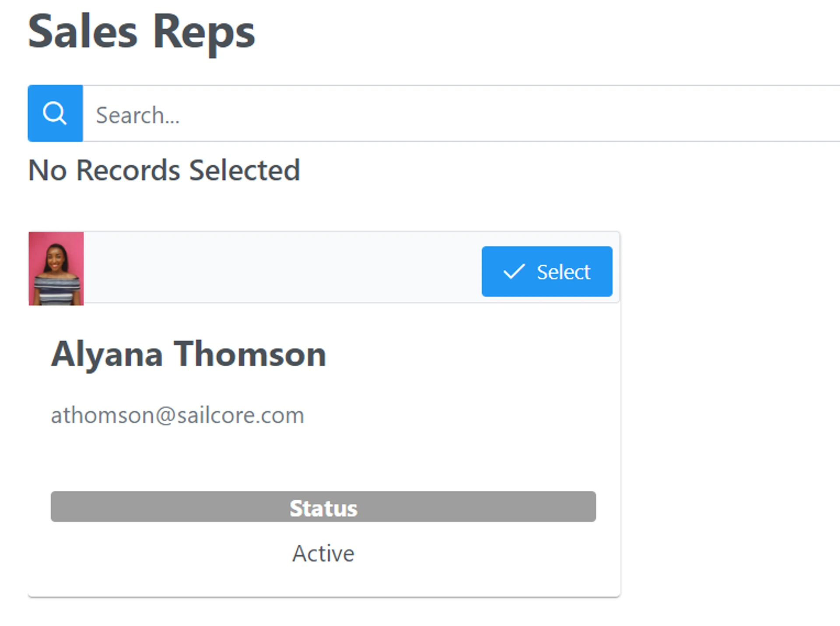
Task: Click the gray Status header bar
Action: (x=323, y=507)
